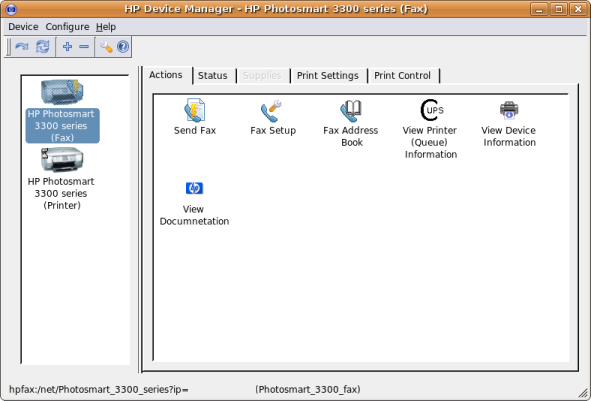Open the Send Fax action
Viewport: 591px width, 401px height.
pos(194,111)
